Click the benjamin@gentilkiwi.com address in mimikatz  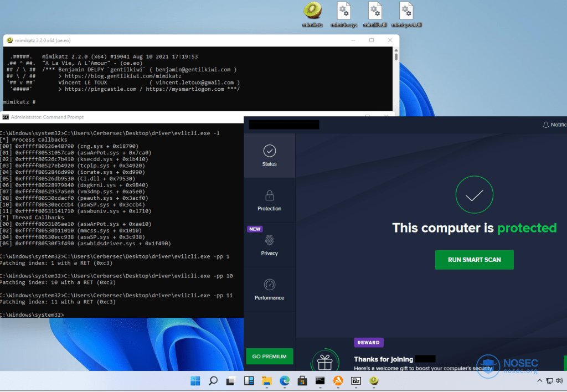pyautogui.click(x=193, y=69)
